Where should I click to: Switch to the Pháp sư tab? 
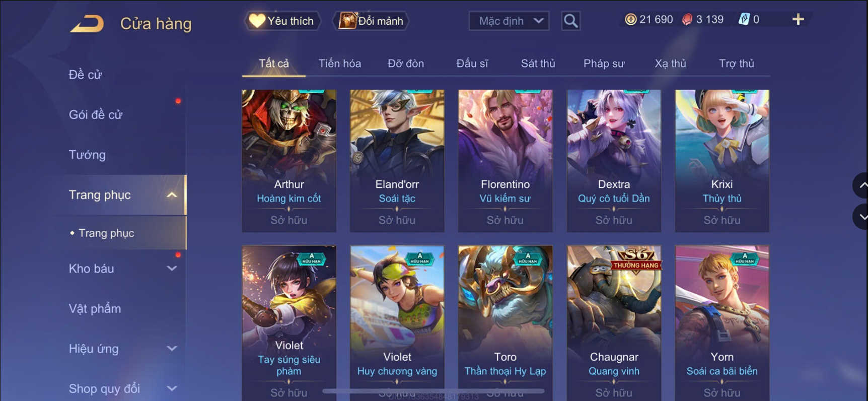604,63
